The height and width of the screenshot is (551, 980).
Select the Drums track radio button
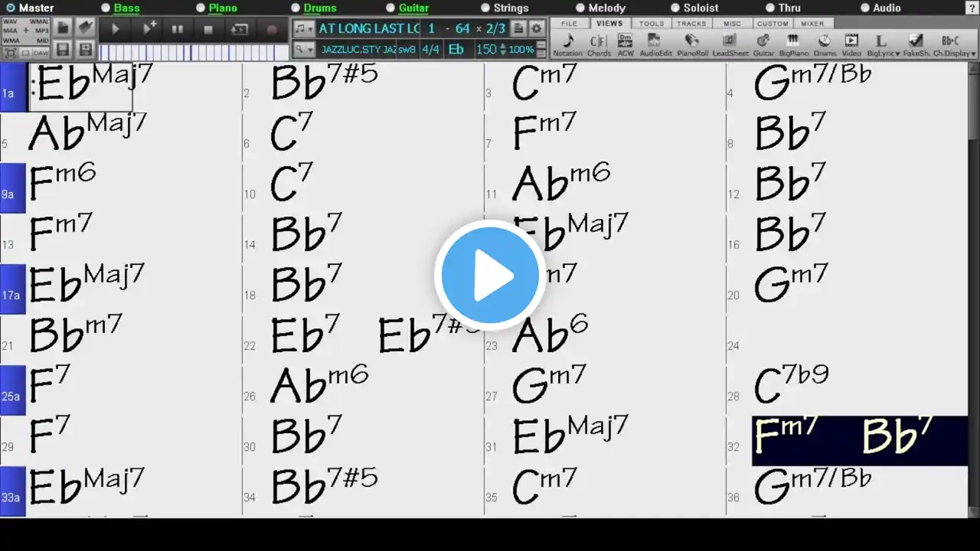296,8
